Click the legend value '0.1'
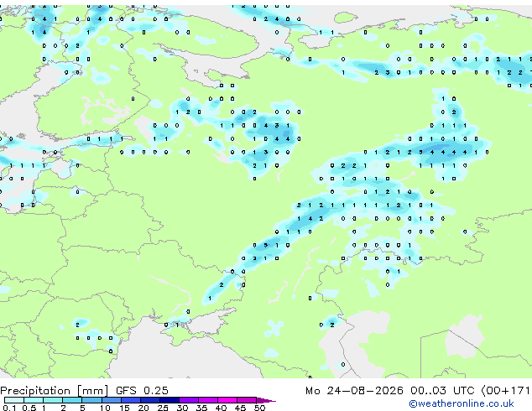The image size is (532, 411). pos(9,408)
